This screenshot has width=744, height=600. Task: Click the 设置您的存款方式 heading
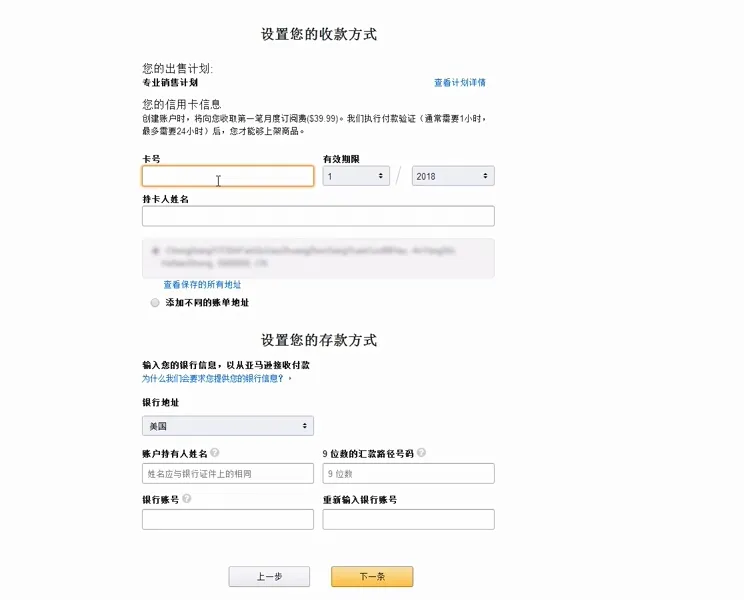319,340
